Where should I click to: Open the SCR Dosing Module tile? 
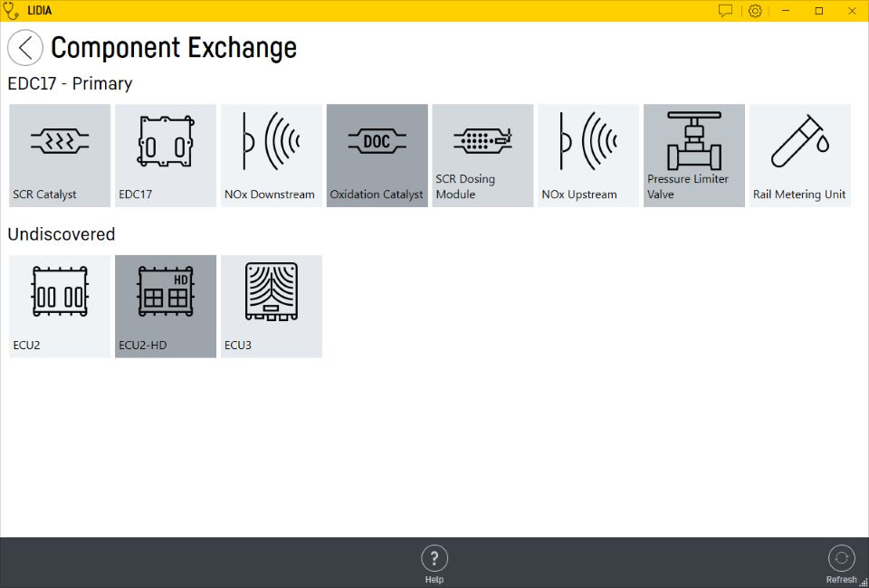tap(482, 156)
